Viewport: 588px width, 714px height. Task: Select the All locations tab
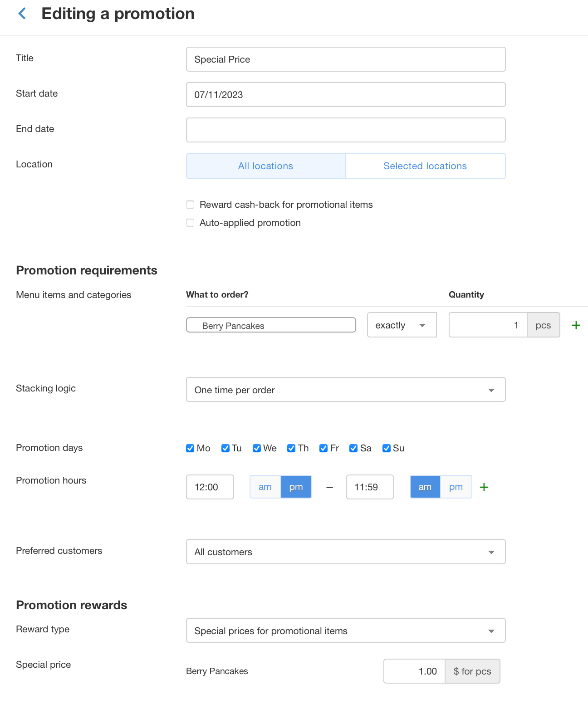pyautogui.click(x=266, y=166)
